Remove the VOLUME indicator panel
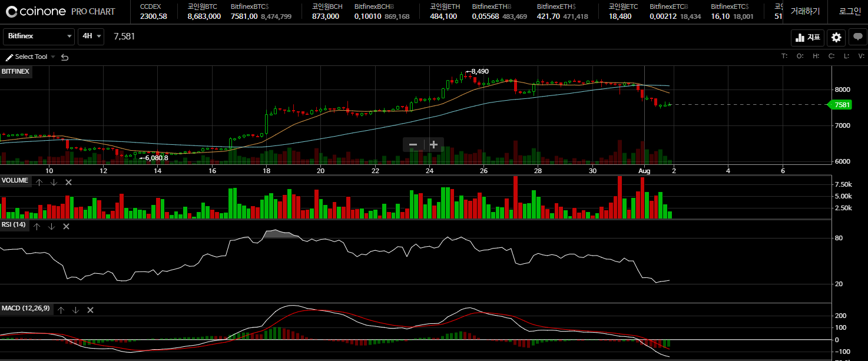 tap(68, 182)
